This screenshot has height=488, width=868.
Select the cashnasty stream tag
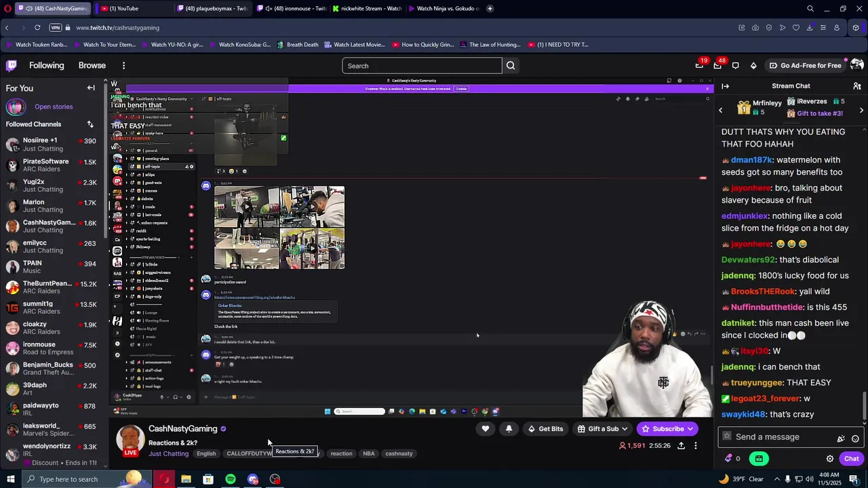tap(399, 454)
